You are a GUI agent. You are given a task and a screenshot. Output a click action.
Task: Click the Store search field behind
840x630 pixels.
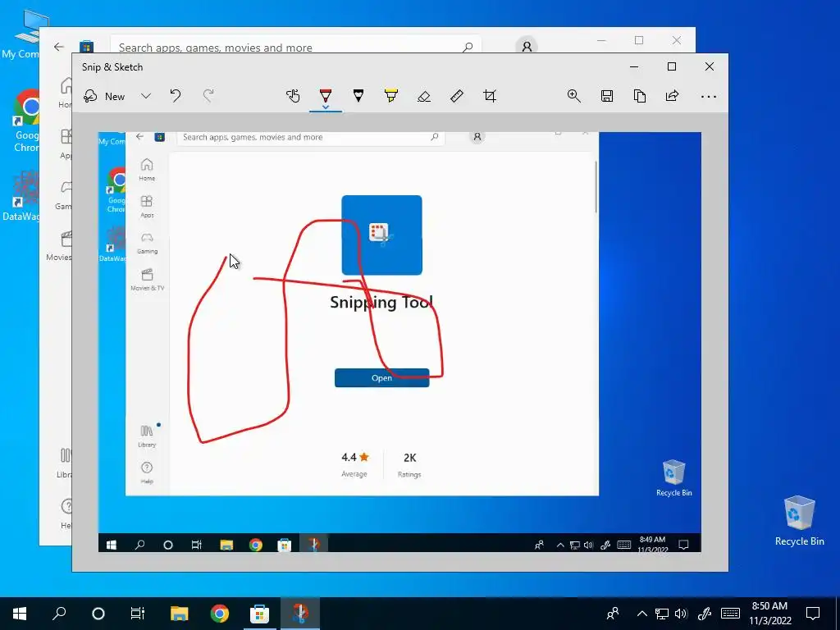295,44
